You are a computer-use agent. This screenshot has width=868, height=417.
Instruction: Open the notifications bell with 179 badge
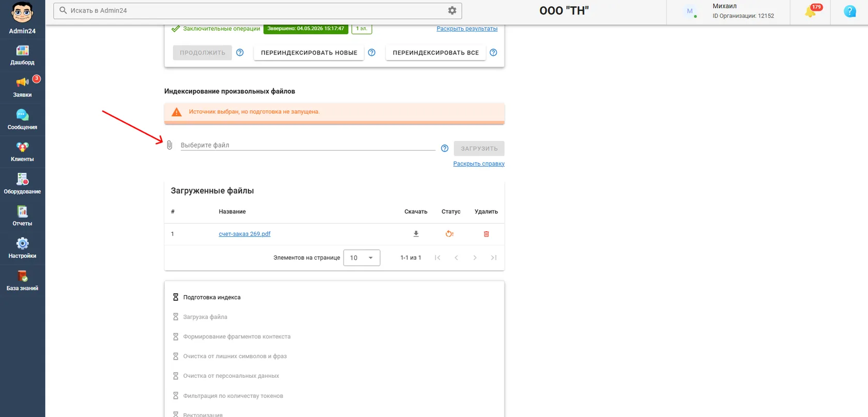point(811,11)
